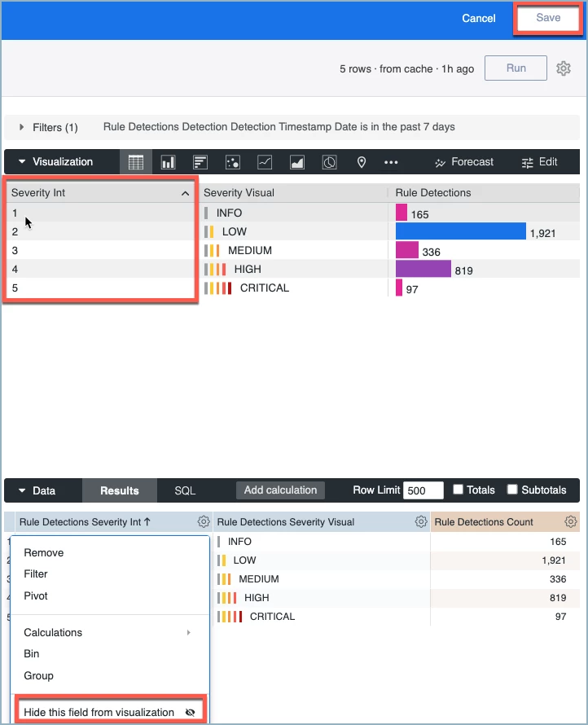Collapse the Data section
The height and width of the screenshot is (725, 588).
click(22, 490)
